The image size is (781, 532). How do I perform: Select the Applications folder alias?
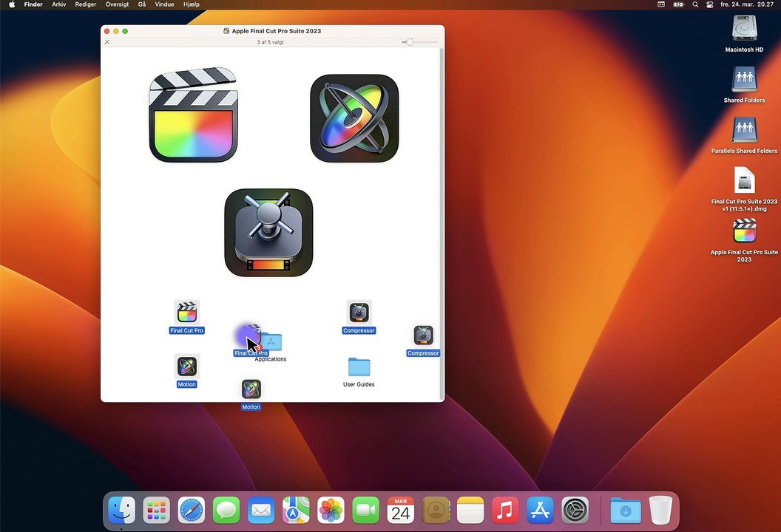click(271, 342)
